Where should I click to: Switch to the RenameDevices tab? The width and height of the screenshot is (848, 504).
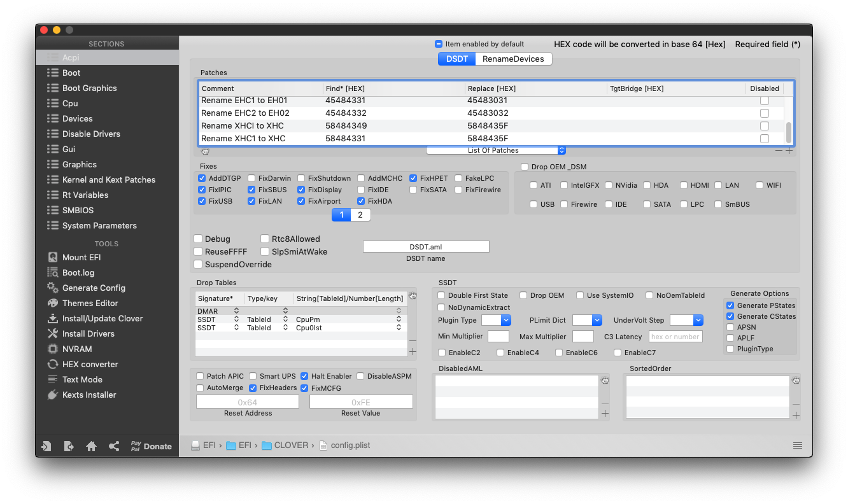coord(513,59)
